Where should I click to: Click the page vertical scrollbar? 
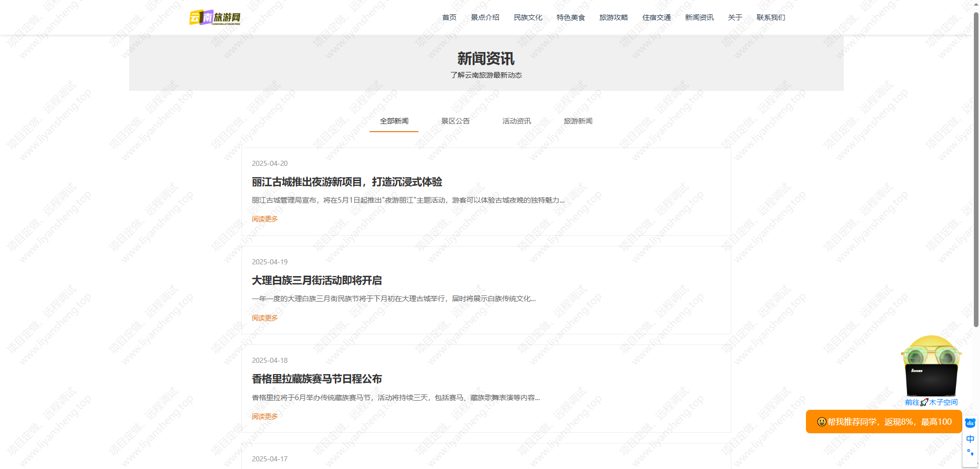[976, 168]
